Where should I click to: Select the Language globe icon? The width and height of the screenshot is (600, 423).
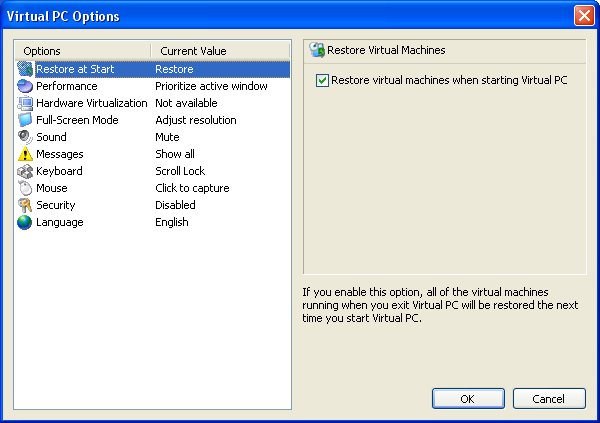pyautogui.click(x=25, y=222)
